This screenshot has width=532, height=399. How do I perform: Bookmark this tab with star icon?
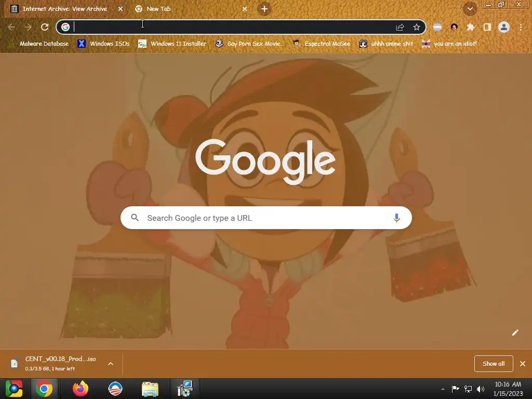[417, 27]
